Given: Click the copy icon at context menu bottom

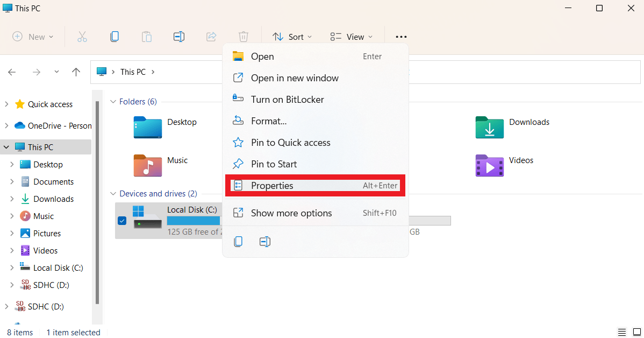Looking at the screenshot, I should coord(238,242).
